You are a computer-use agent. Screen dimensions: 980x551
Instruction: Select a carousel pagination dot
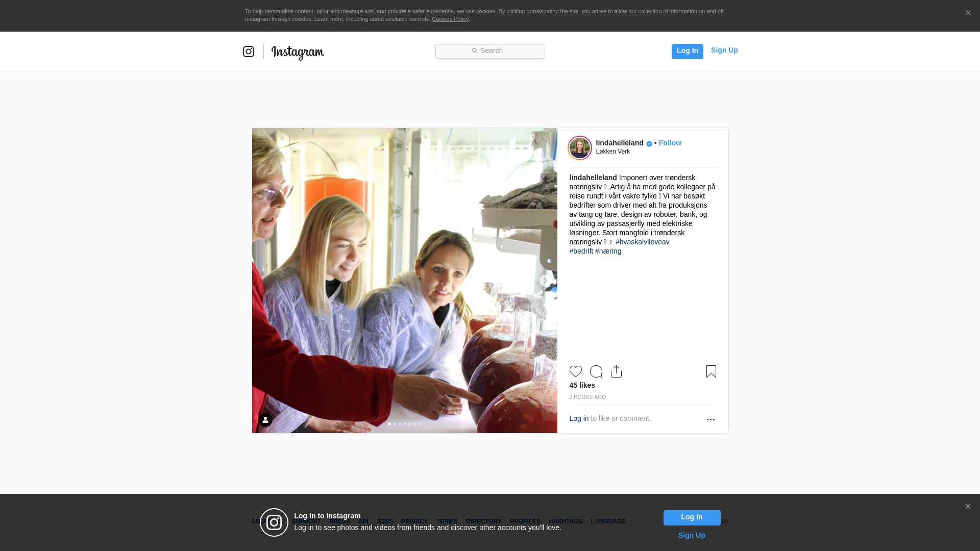coord(405,424)
